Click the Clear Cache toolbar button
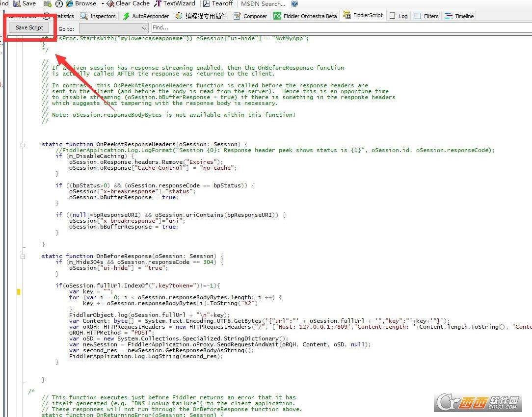 pos(128,3)
